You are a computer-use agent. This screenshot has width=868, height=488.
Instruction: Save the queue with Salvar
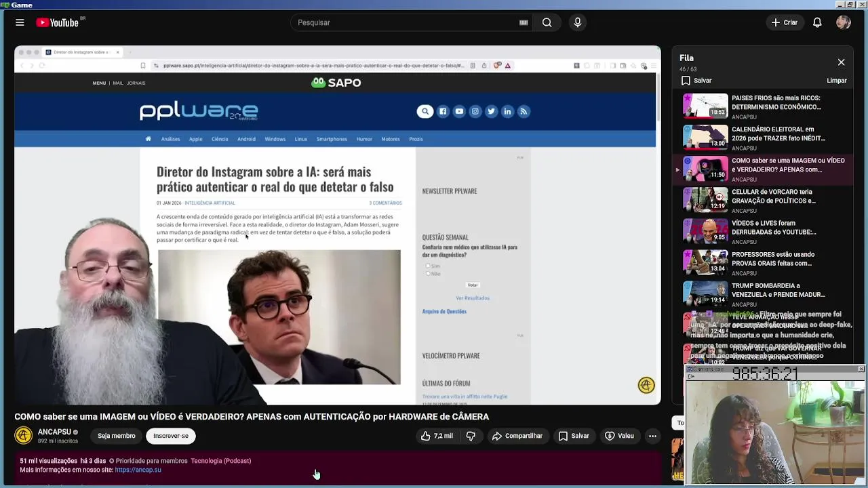696,80
